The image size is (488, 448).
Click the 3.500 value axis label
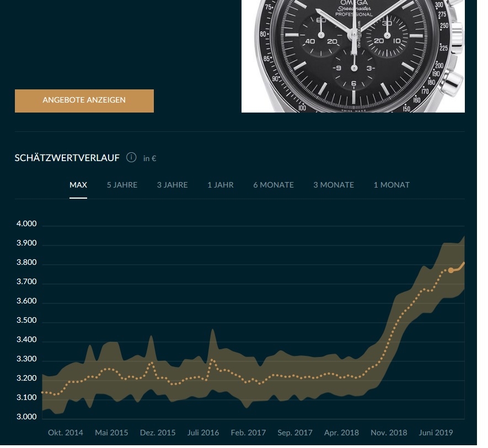tap(26, 321)
